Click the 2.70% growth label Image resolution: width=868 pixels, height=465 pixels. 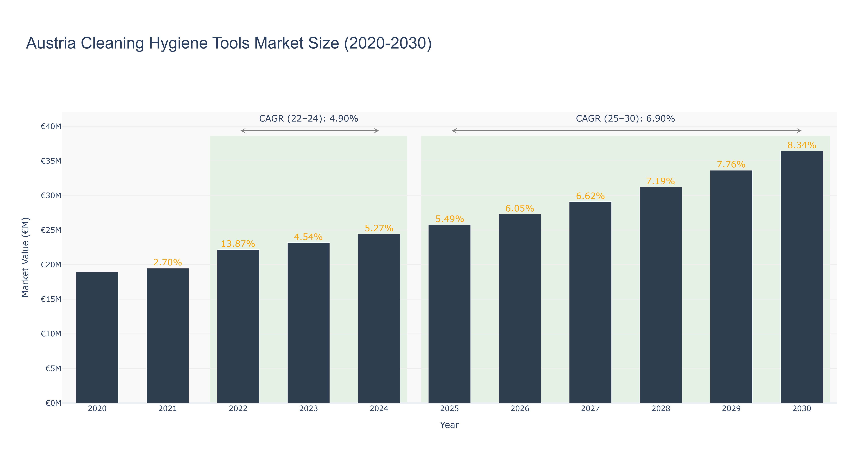pos(167,262)
